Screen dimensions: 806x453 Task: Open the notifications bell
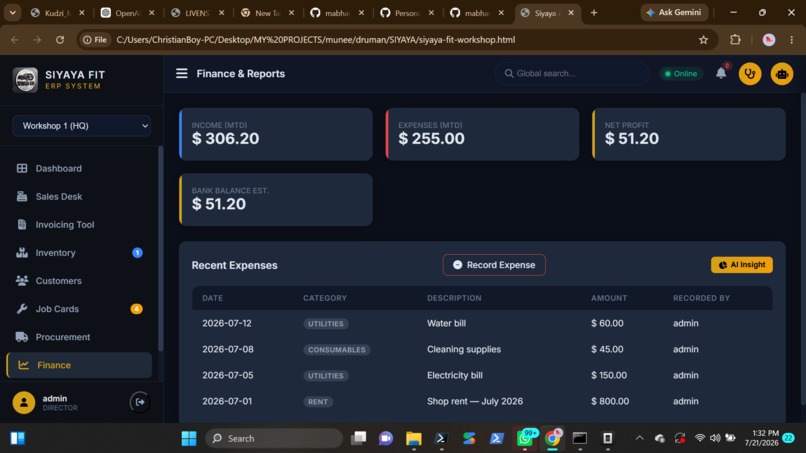721,73
